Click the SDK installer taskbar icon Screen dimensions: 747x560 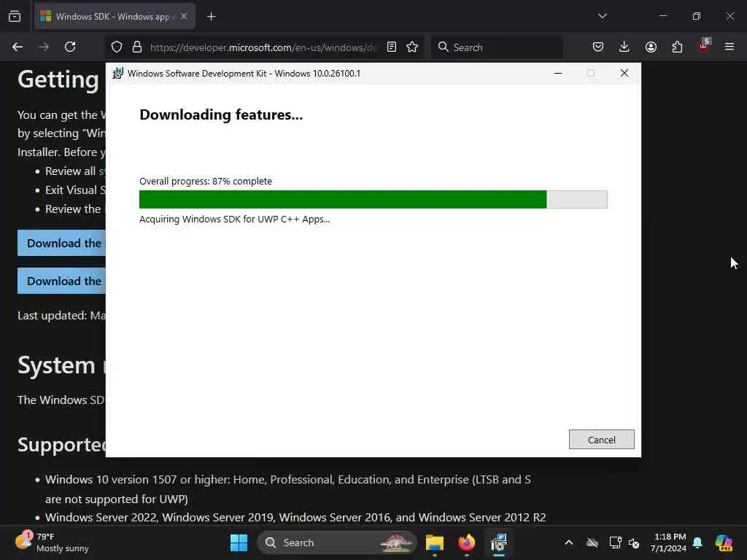coord(499,542)
